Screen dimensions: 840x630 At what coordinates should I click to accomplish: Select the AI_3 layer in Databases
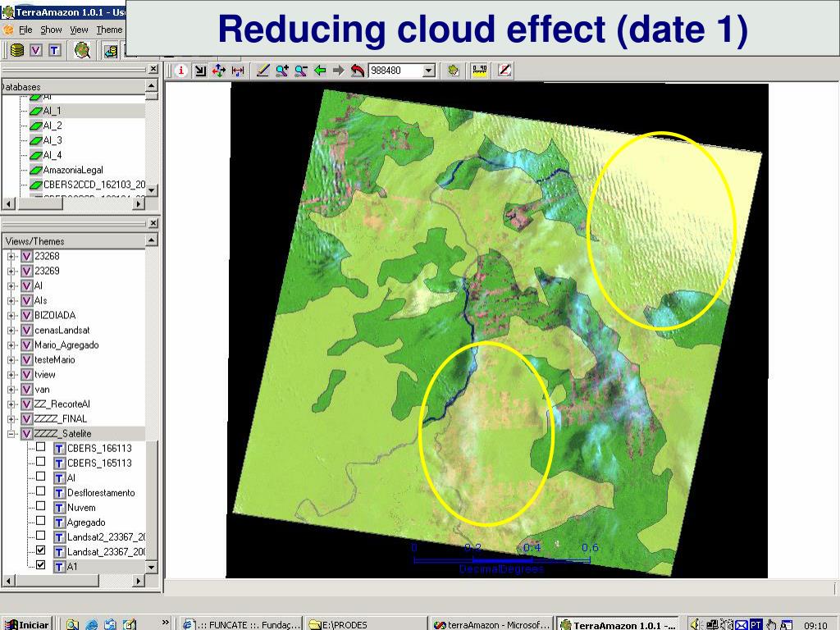point(52,140)
